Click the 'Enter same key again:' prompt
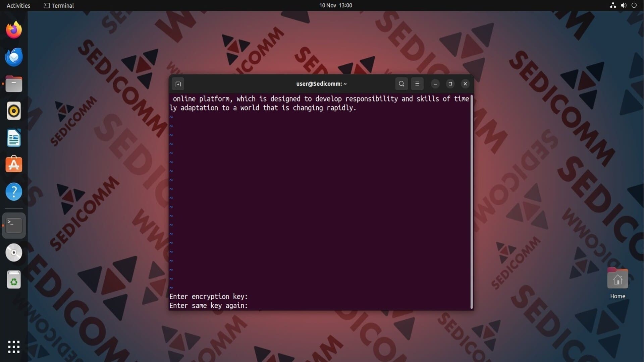 coord(208,306)
